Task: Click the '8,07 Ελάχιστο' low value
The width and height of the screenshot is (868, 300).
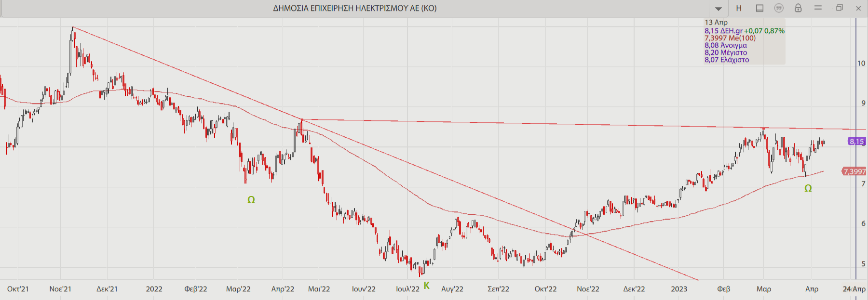Action: coord(727,60)
